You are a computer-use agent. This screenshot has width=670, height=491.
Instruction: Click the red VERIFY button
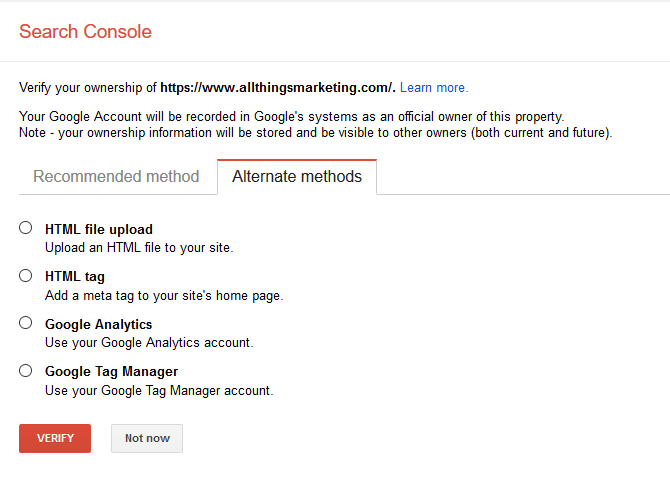(x=55, y=438)
